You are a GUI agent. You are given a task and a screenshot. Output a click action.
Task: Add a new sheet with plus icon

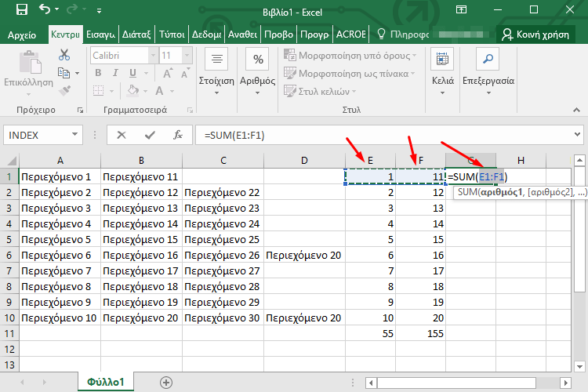[x=166, y=383]
